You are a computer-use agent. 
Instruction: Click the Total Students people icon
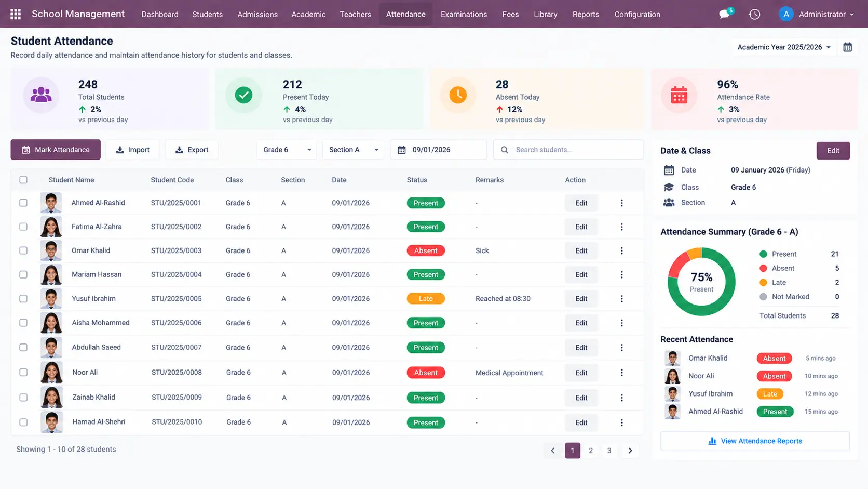(x=41, y=95)
